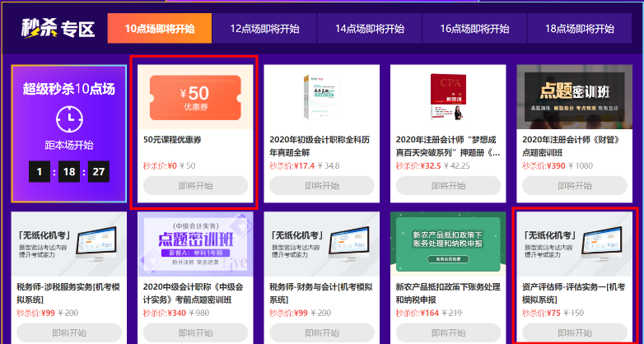644x344 pixels.
Task: Open the CPA 押题册 book cover image
Action: point(448,97)
